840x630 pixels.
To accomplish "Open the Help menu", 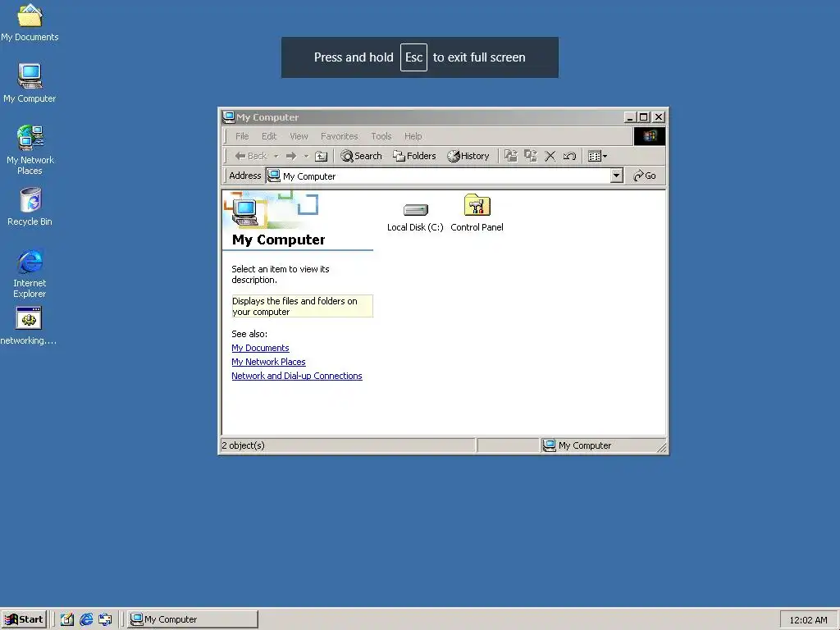I will 413,136.
